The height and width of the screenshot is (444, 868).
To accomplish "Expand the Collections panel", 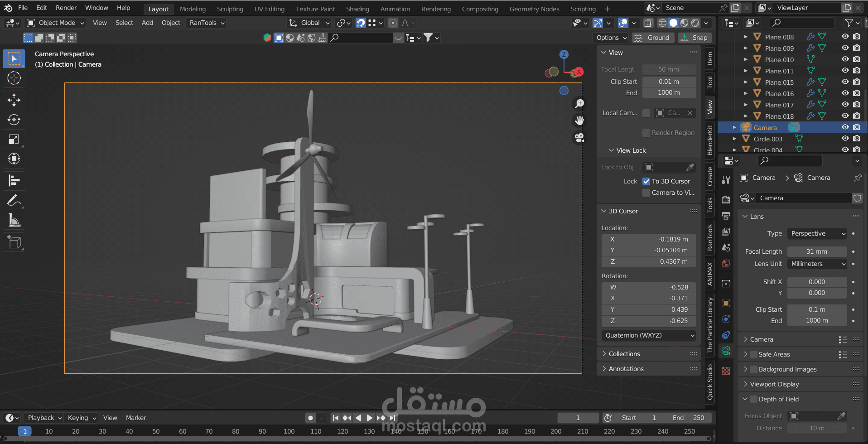I will point(624,354).
